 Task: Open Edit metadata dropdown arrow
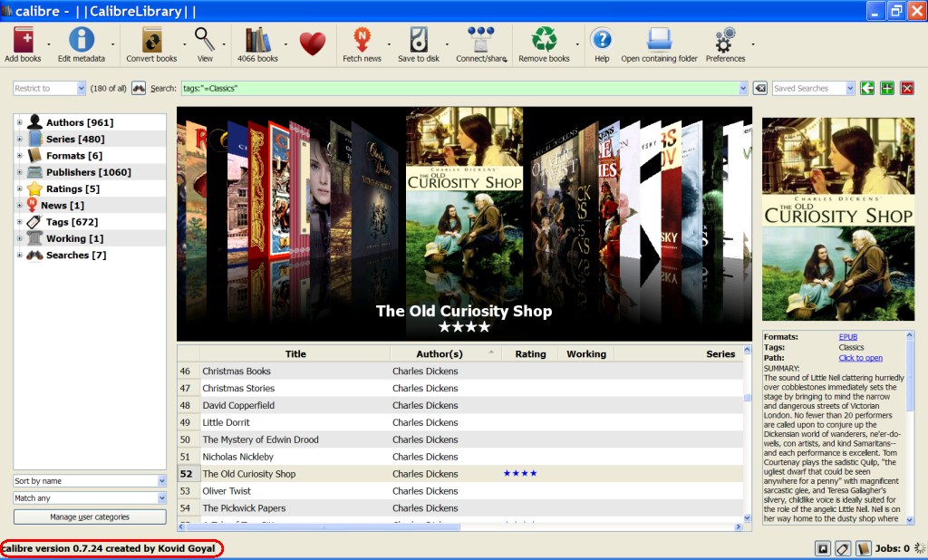click(112, 44)
